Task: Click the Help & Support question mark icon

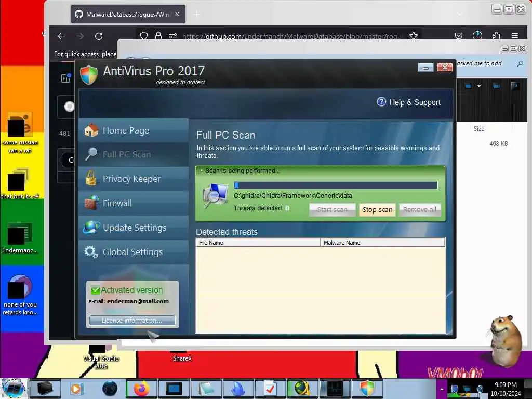Action: (x=381, y=102)
